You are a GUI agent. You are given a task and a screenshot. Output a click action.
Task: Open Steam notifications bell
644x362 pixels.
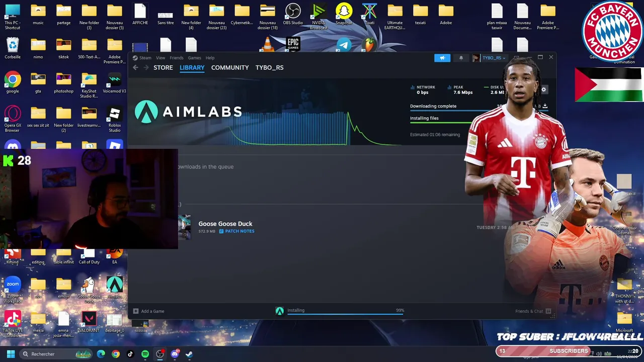(461, 58)
